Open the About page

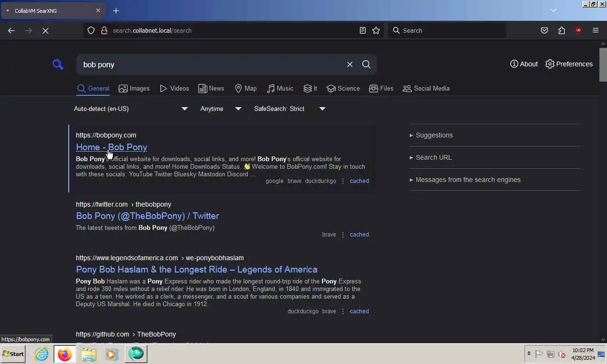click(x=524, y=64)
